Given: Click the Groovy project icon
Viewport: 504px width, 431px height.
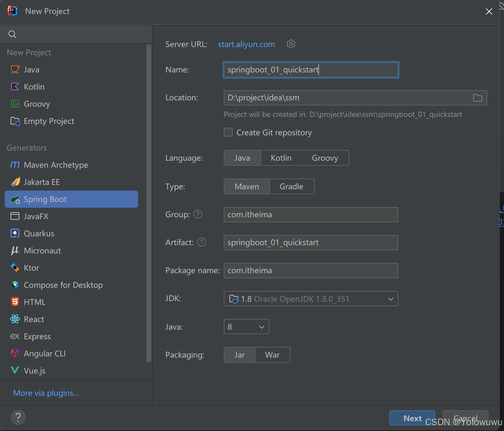Looking at the screenshot, I should [x=15, y=104].
